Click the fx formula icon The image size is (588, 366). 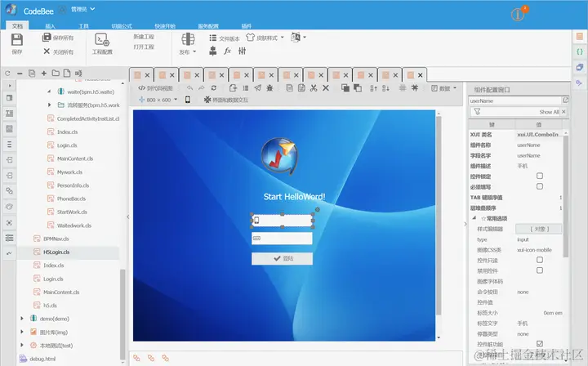[227, 51]
